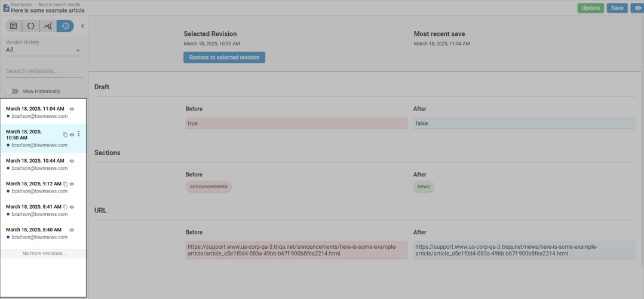Viewport: 644px width, 299px height.
Task: Click the preview eye button at top right
Action: pyautogui.click(x=637, y=8)
